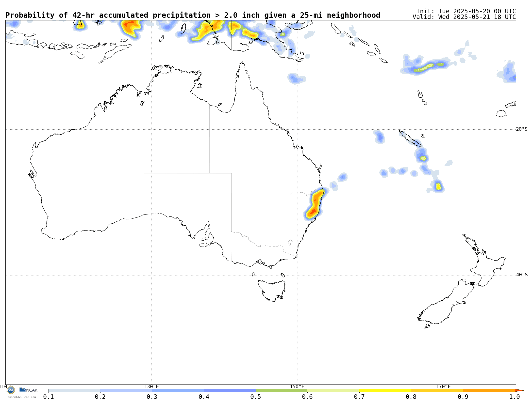Click the NCAR logo
Screen dimensions: 532x400
(28, 390)
